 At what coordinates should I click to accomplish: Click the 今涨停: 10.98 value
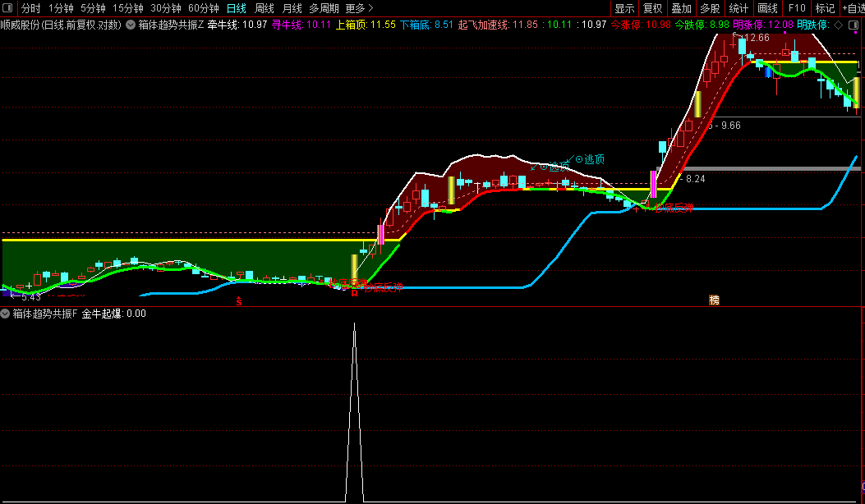coord(641,25)
